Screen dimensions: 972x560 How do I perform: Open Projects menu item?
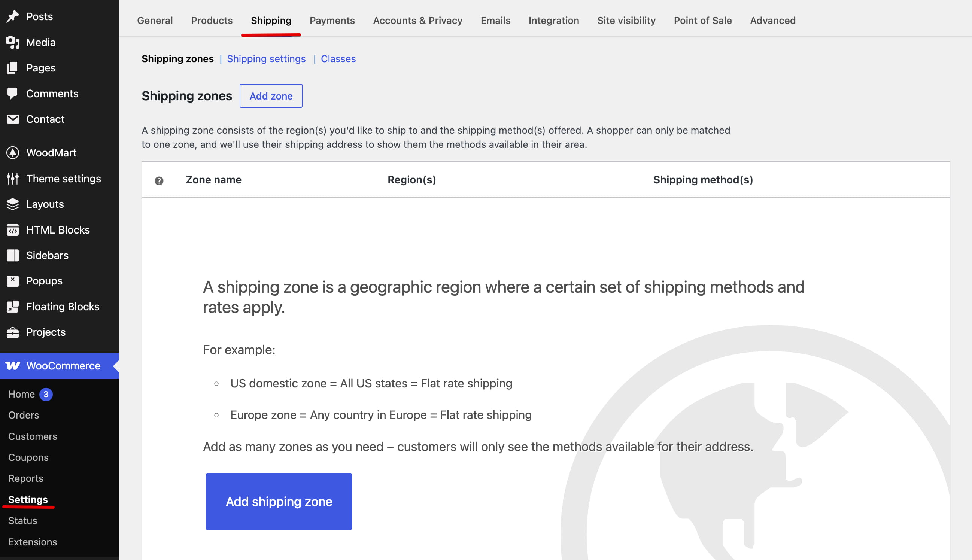[60, 332]
